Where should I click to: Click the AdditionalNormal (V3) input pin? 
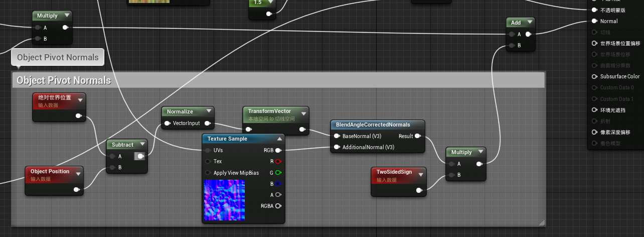click(337, 147)
